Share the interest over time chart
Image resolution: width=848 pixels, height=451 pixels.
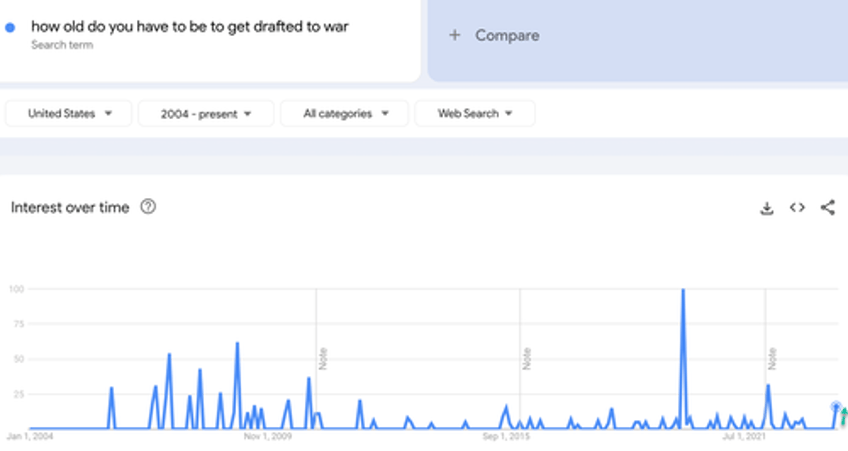click(x=828, y=208)
